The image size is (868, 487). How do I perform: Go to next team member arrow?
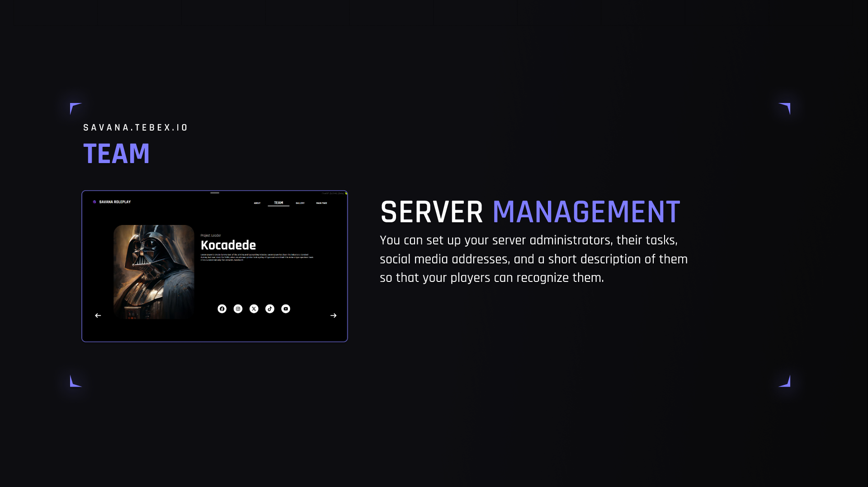coord(334,315)
